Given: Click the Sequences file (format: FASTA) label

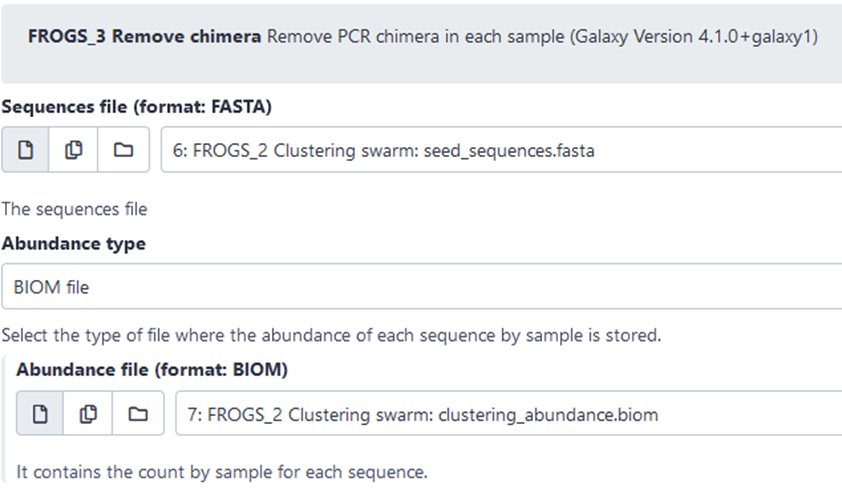Looking at the screenshot, I should coord(137,106).
